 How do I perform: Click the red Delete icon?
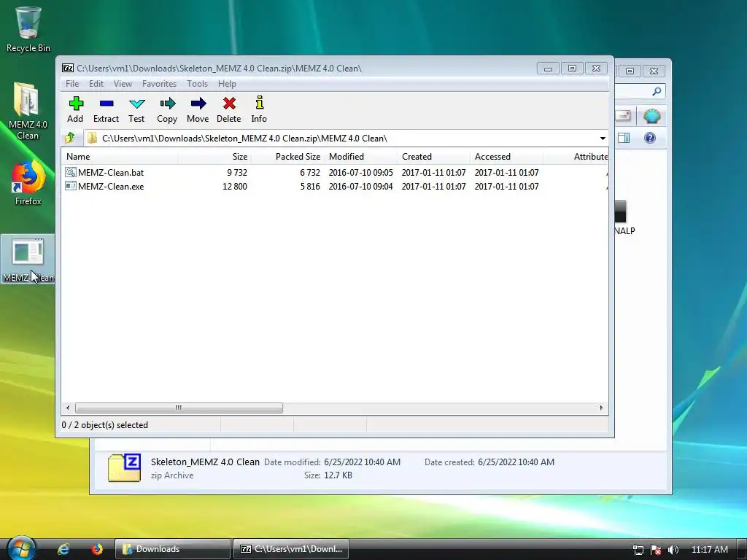(229, 104)
